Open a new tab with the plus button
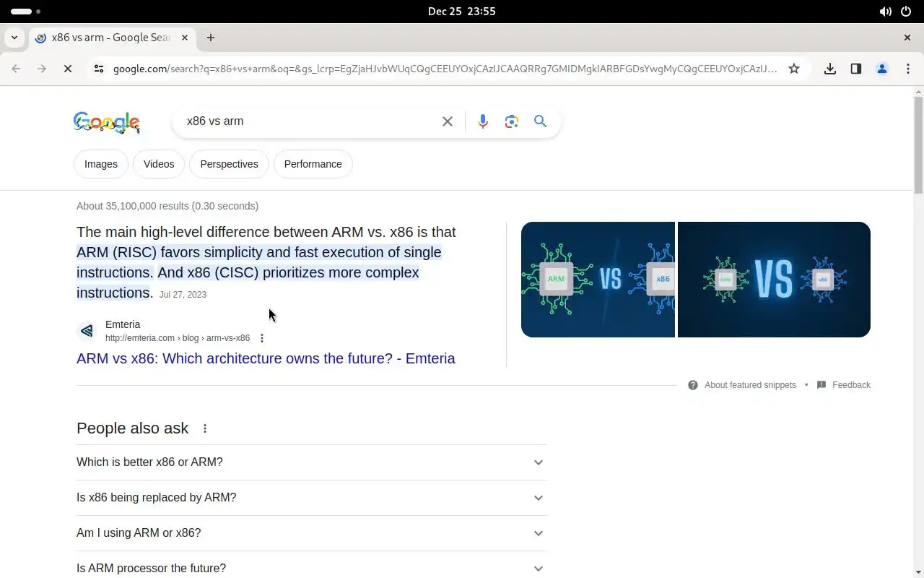This screenshot has width=924, height=578. [211, 38]
